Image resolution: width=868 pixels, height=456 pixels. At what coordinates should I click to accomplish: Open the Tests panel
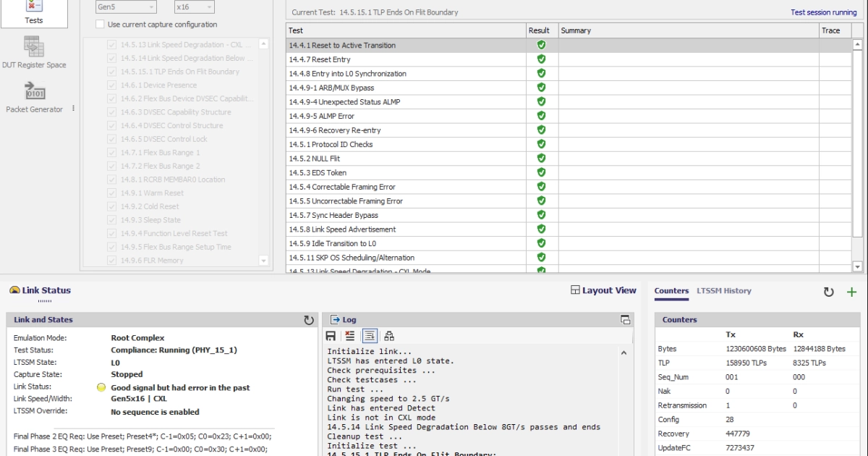(34, 12)
